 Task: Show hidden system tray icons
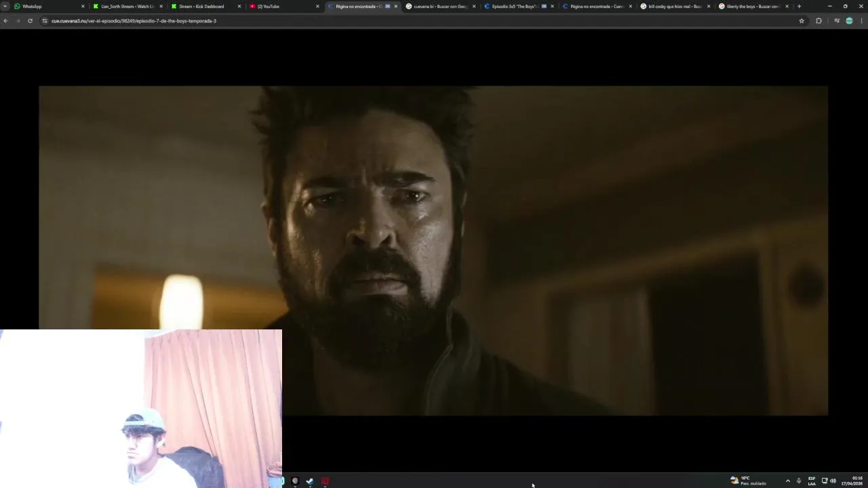click(x=787, y=481)
